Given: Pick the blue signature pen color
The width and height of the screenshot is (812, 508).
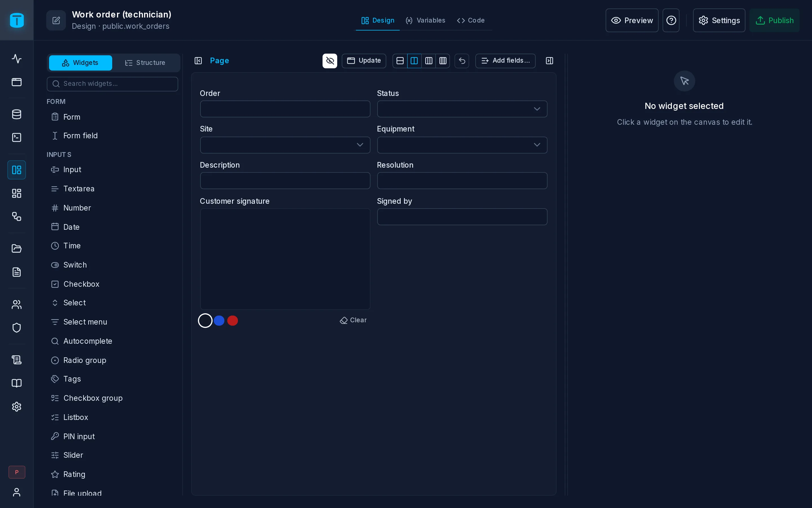Looking at the screenshot, I should 219,321.
